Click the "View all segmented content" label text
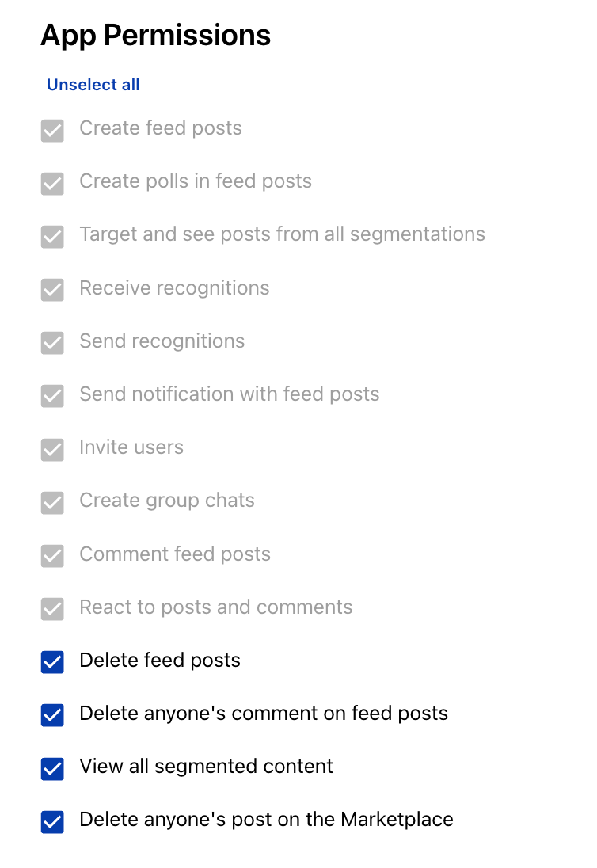This screenshot has width=597, height=868. pyautogui.click(x=207, y=767)
